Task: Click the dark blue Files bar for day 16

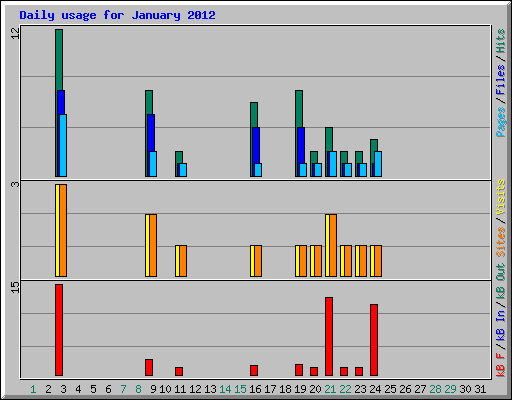Action: (x=256, y=145)
